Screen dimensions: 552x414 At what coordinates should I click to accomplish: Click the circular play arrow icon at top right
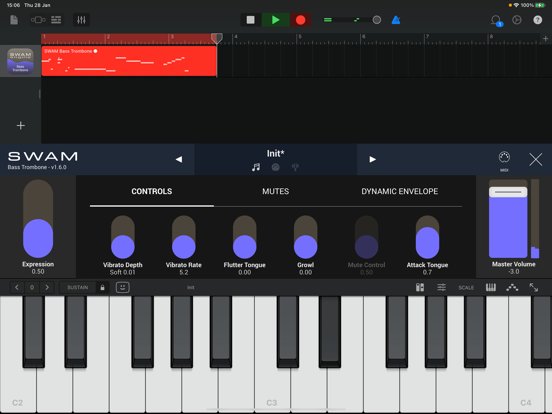click(517, 20)
